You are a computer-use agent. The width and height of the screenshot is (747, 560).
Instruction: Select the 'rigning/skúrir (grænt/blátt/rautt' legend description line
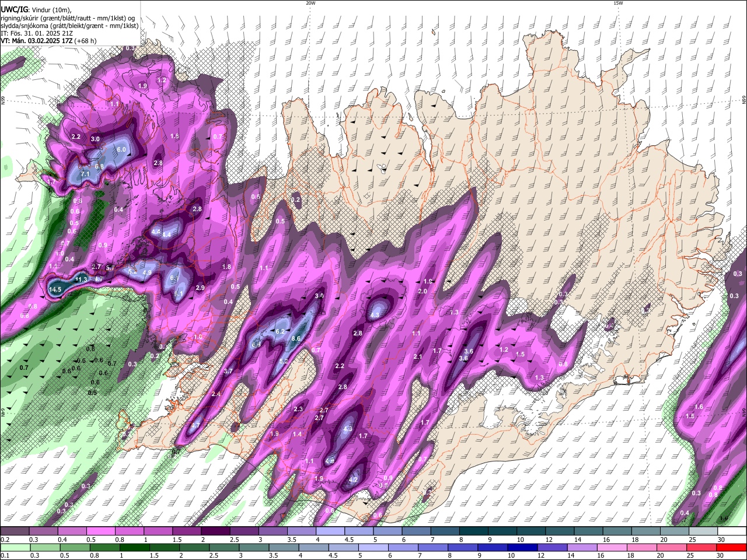pyautogui.click(x=68, y=18)
